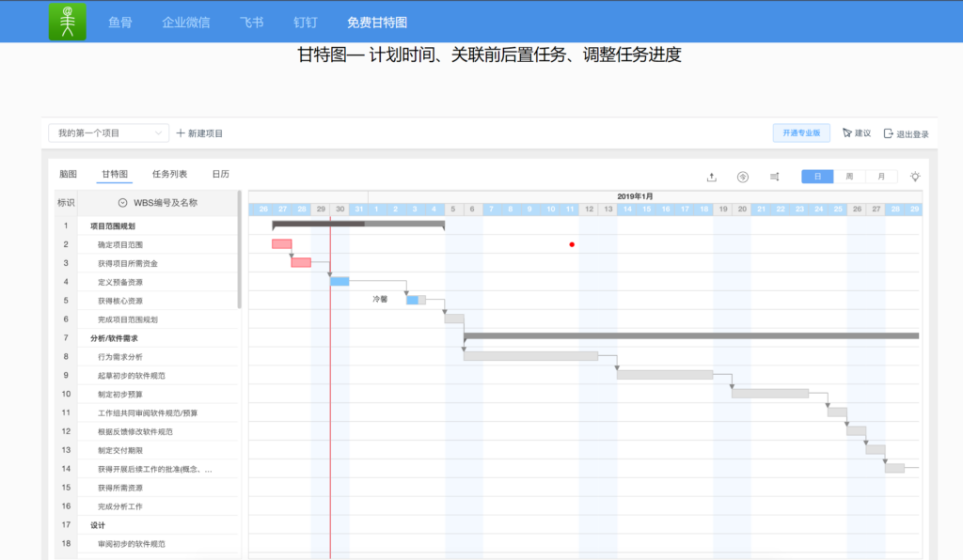Click the 建议 paper plane icon
The image size is (963, 560).
[846, 133]
